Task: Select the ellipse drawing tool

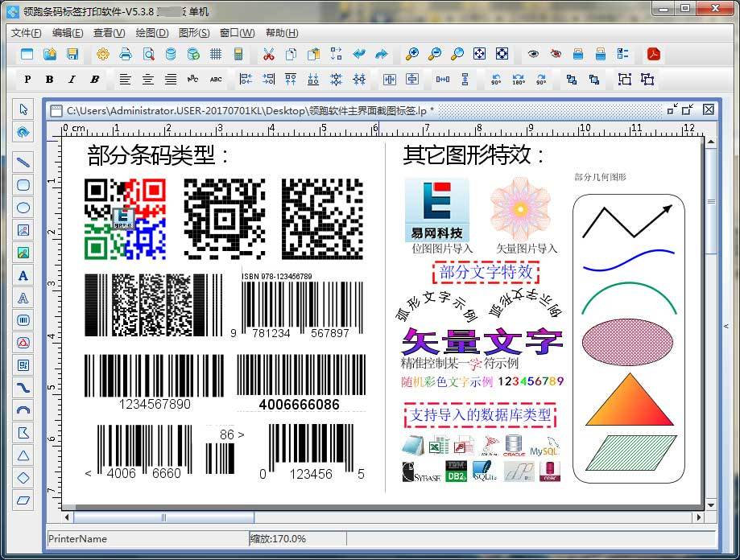Action: 23,208
